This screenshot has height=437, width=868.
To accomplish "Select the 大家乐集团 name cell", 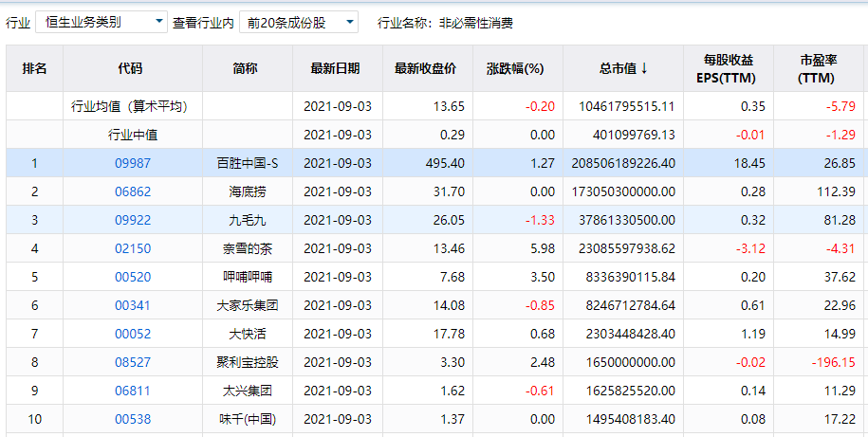I will pos(248,305).
